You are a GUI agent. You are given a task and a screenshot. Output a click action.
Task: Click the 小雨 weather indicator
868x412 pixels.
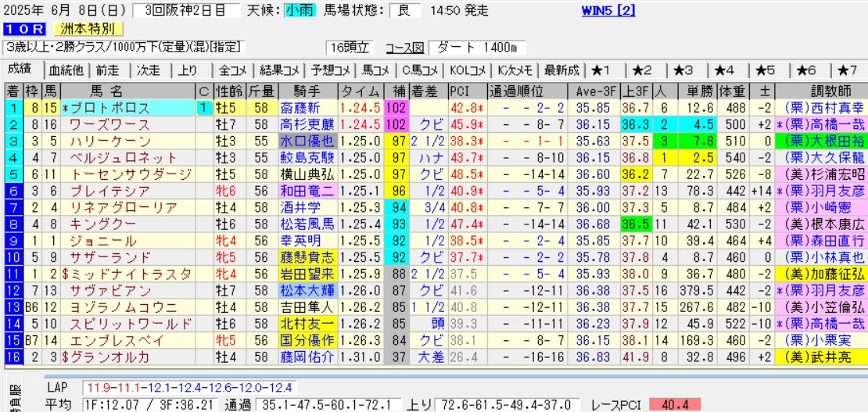(300, 10)
